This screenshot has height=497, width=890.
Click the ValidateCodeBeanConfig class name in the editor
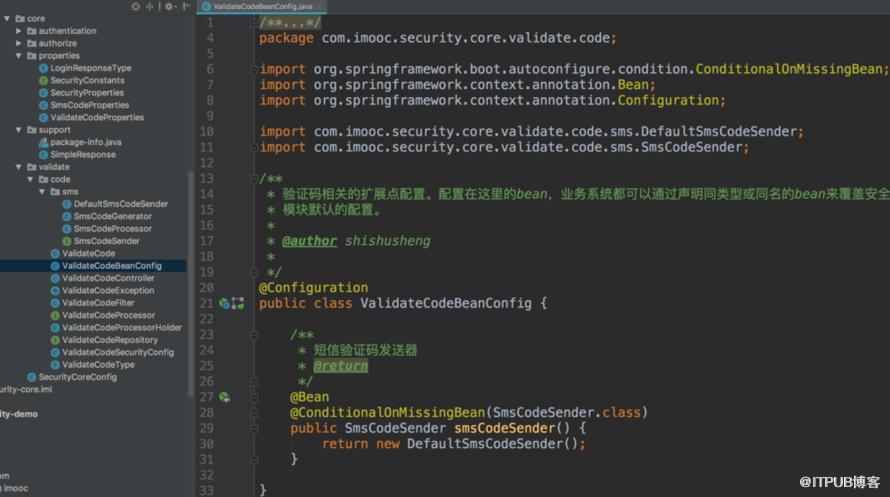point(446,304)
